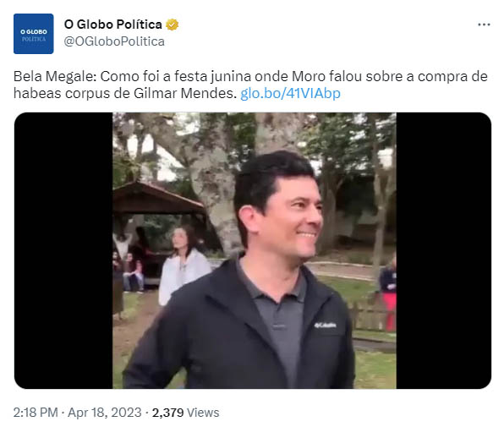Click the black bar right of the video
Viewport: 504px width, 427px height.
point(444,250)
